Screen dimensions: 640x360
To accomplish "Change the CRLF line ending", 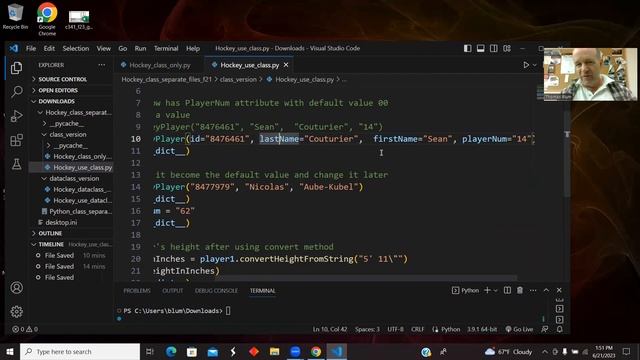I will coord(418,329).
